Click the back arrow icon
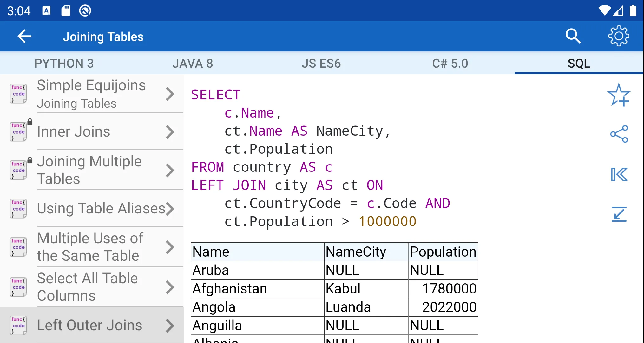Screen dimensions: 644x343 [24, 36]
